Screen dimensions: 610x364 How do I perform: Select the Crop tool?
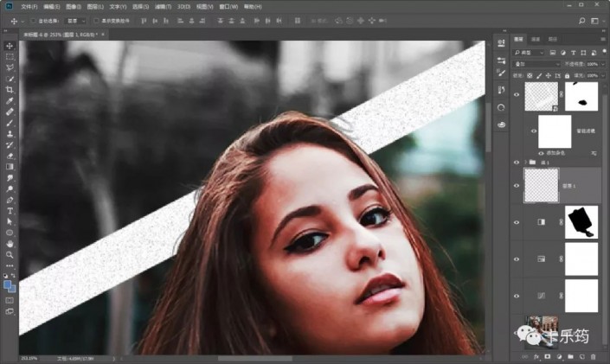tap(10, 90)
